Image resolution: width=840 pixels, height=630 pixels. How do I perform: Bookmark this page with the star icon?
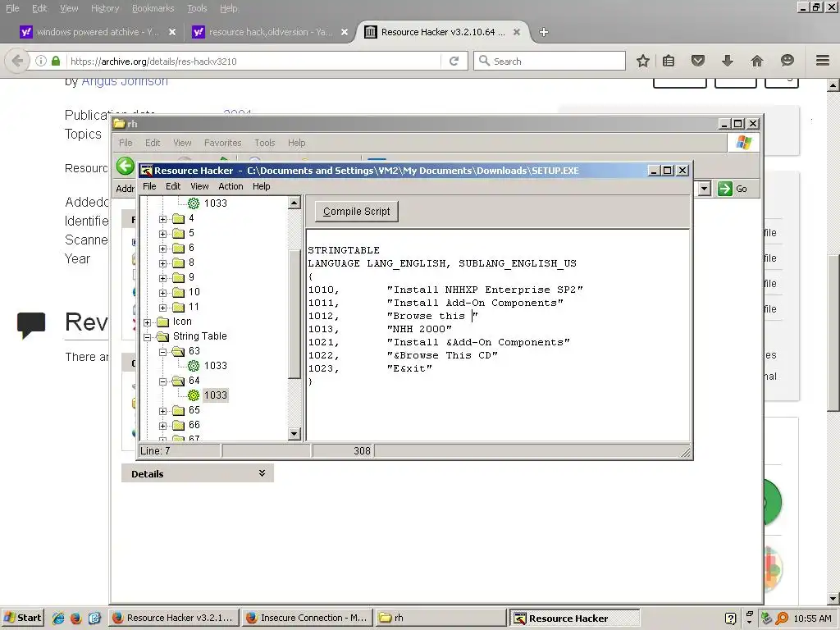point(643,61)
